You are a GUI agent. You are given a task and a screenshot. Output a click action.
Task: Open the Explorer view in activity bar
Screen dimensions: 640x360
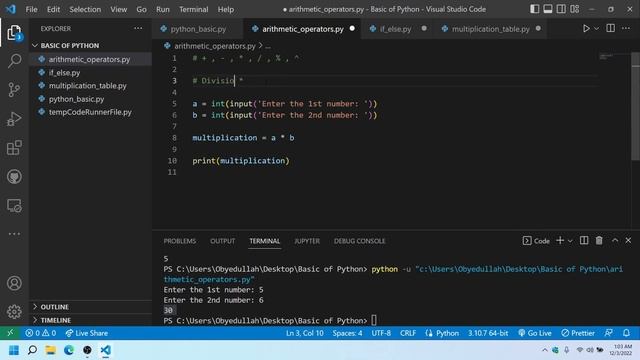(14, 33)
